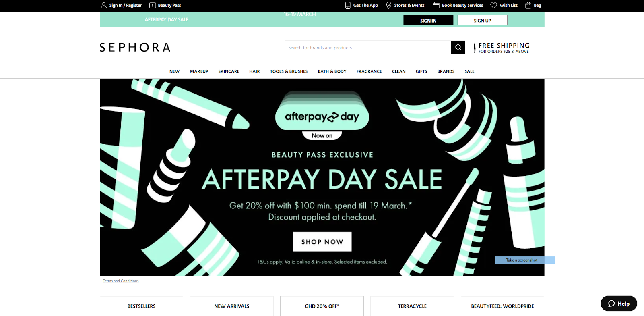This screenshot has height=316, width=644.
Task: Click the Get The App phone icon
Action: pyautogui.click(x=348, y=5)
